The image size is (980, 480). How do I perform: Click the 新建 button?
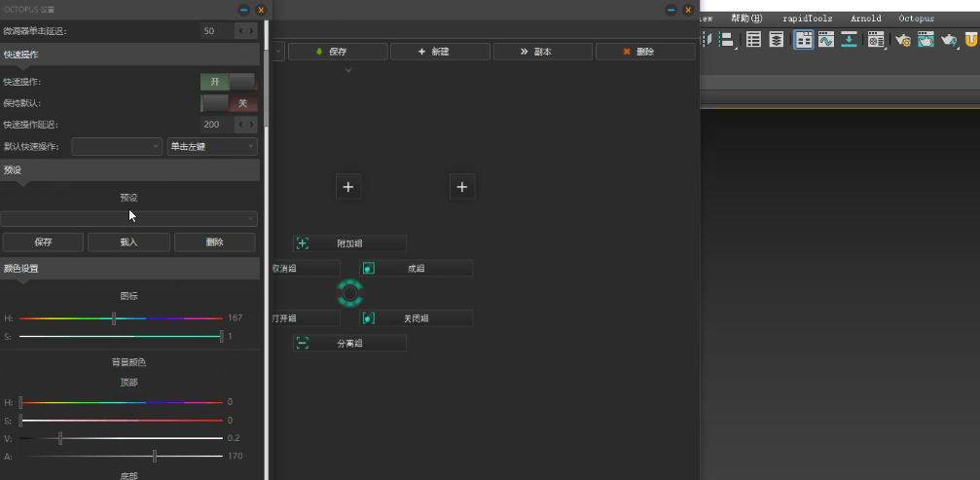pyautogui.click(x=441, y=52)
